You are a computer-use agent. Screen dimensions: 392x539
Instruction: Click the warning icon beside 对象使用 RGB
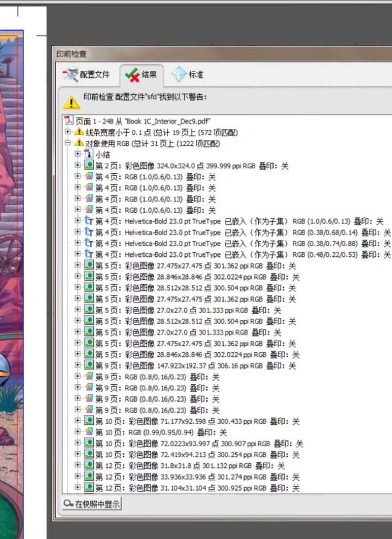point(79,143)
